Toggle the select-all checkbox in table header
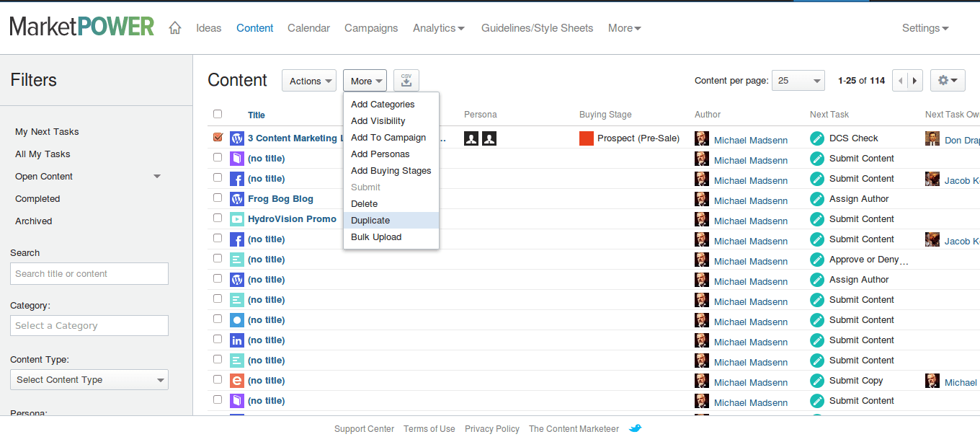Viewport: 980px width, 442px height. click(x=218, y=114)
